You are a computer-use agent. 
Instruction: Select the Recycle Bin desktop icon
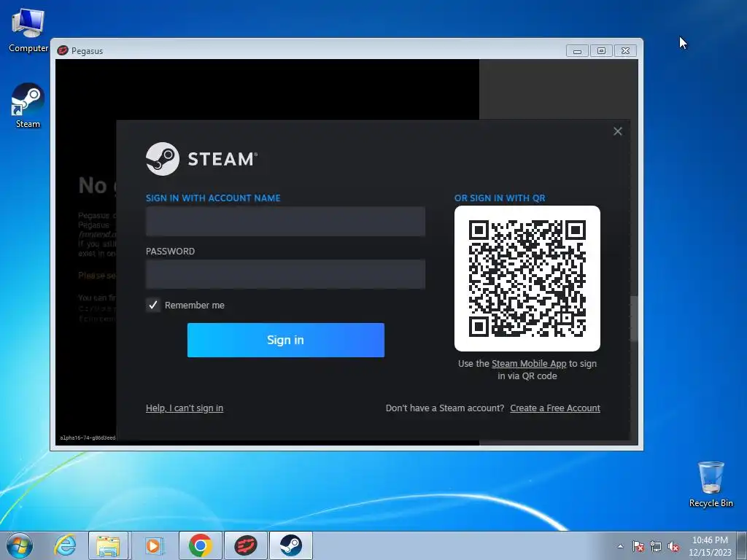(x=711, y=484)
